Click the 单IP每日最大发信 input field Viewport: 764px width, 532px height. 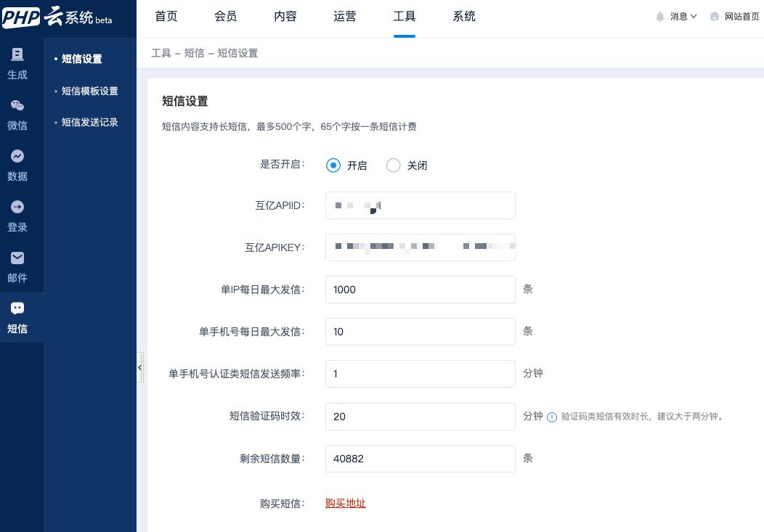coord(420,290)
